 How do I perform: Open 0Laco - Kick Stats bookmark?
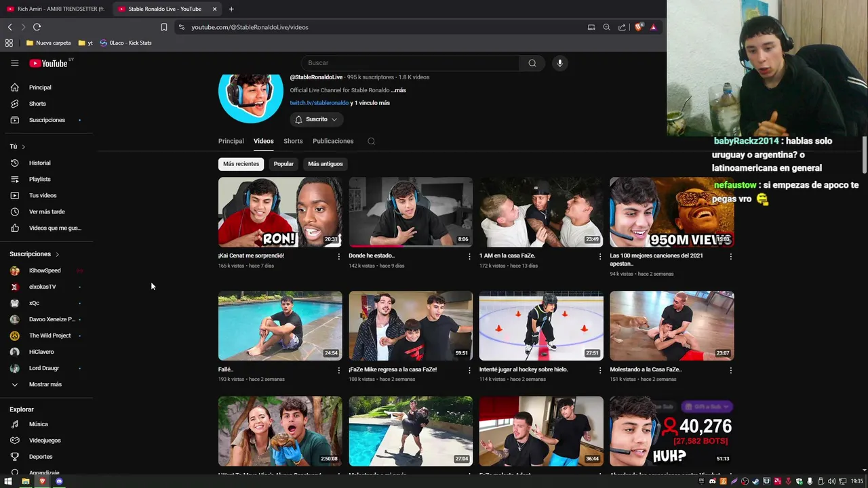click(x=125, y=43)
